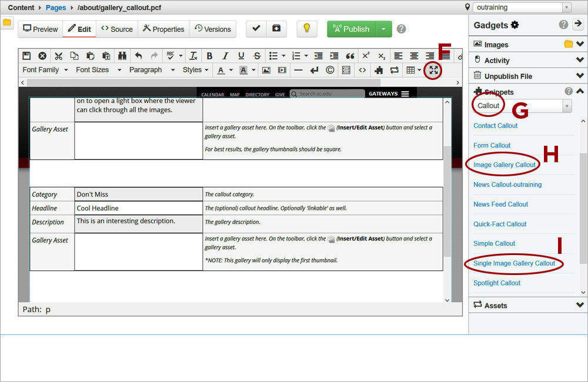This screenshot has width=588, height=382.
Task: Click the green Publish button
Action: [352, 29]
